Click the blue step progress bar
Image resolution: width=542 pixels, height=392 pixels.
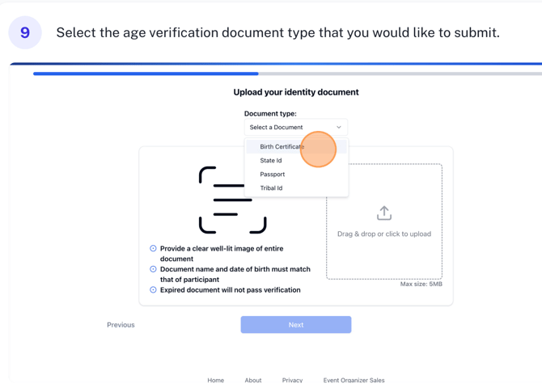[146, 74]
